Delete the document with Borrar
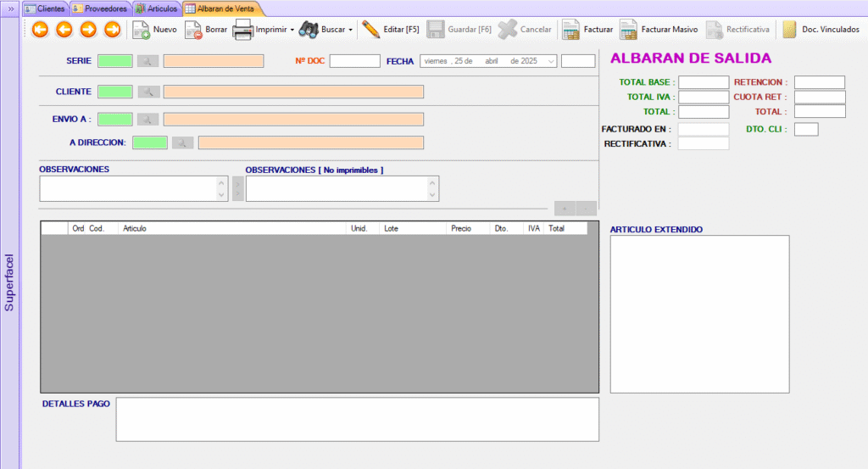The image size is (868, 469). (206, 30)
